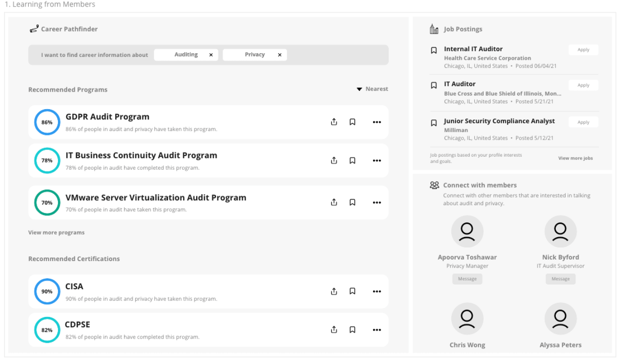The image size is (623, 364).
Task: Open the Nearest sort dropdown
Action: click(372, 89)
